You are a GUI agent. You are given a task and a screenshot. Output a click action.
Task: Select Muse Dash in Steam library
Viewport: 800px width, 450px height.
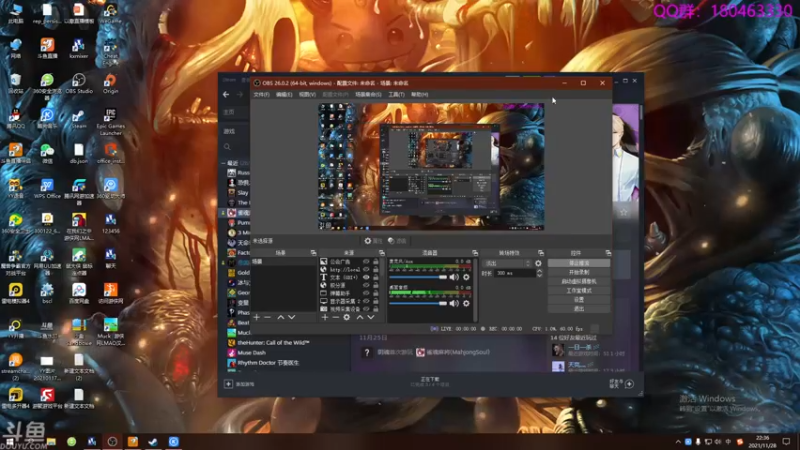[x=252, y=353]
